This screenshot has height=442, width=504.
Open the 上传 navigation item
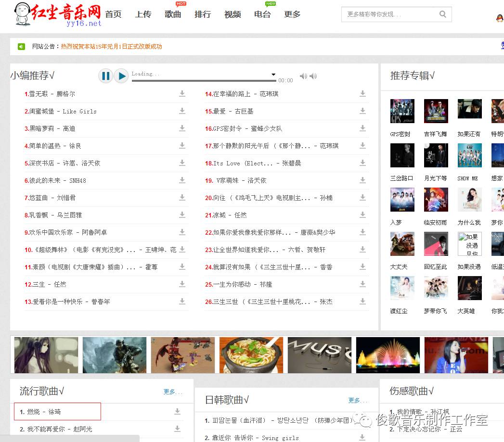point(143,14)
